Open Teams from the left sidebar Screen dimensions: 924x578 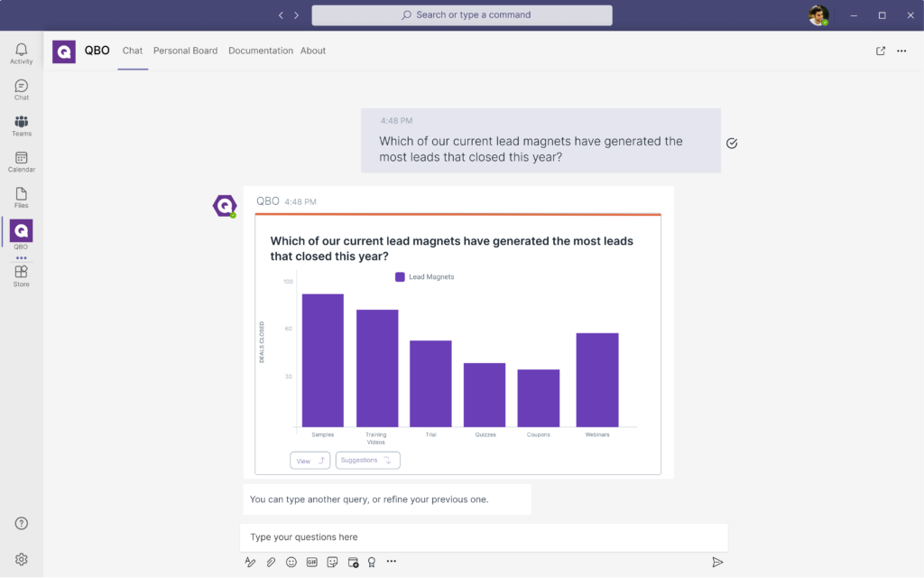point(21,126)
